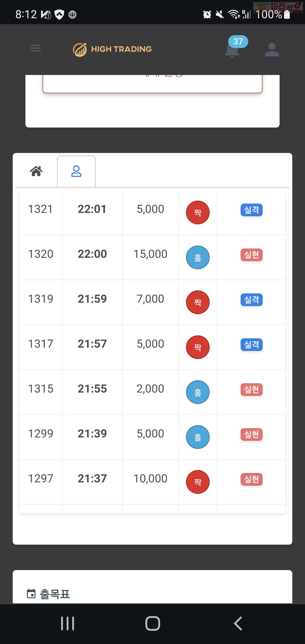Open the hamburger menu
The width and height of the screenshot is (305, 644).
pos(36,48)
